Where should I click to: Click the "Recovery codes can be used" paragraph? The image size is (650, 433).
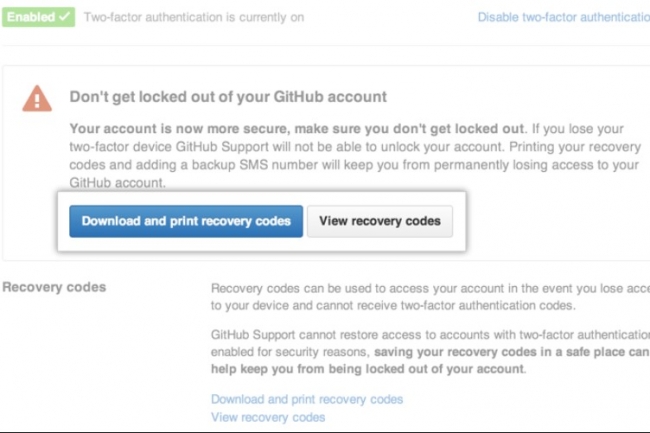click(430, 297)
